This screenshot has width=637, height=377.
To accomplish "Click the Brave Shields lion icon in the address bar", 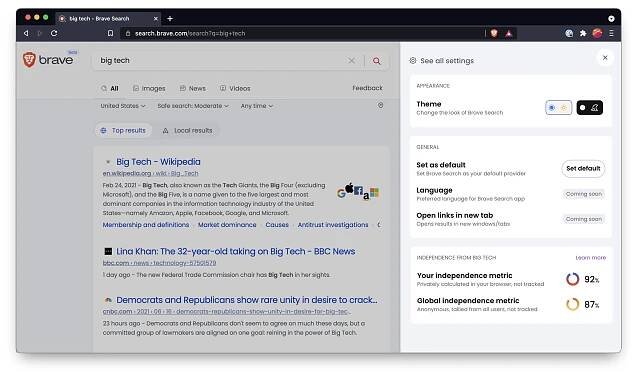I will tap(494, 33).
